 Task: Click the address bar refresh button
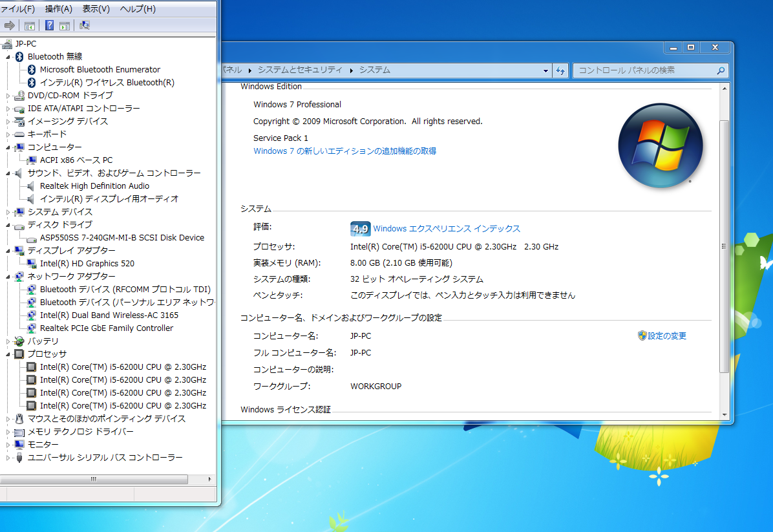[560, 70]
